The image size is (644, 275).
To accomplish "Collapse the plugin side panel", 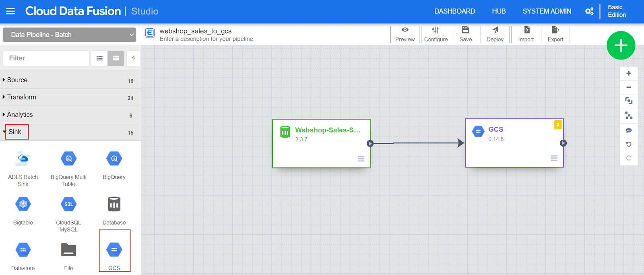I will (x=134, y=58).
